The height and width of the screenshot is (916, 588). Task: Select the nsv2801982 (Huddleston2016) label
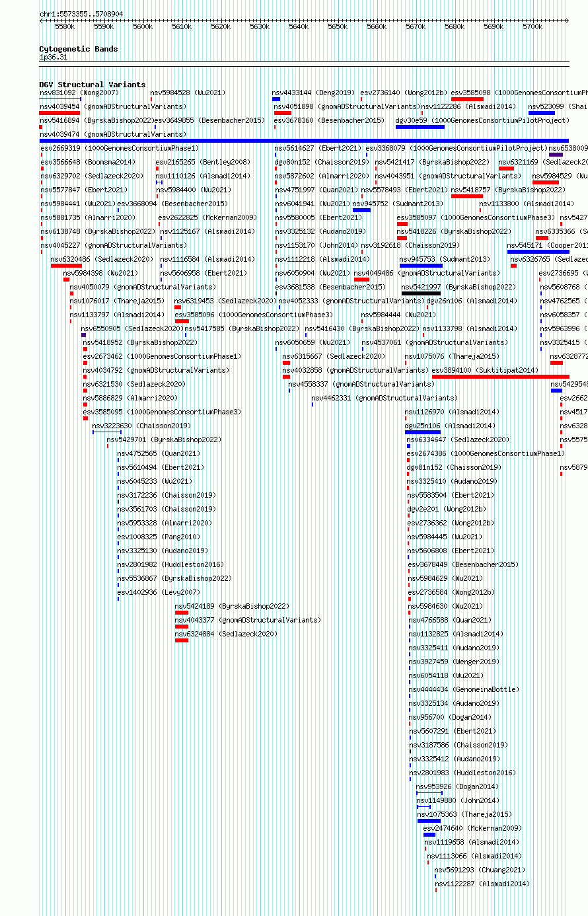(170, 565)
